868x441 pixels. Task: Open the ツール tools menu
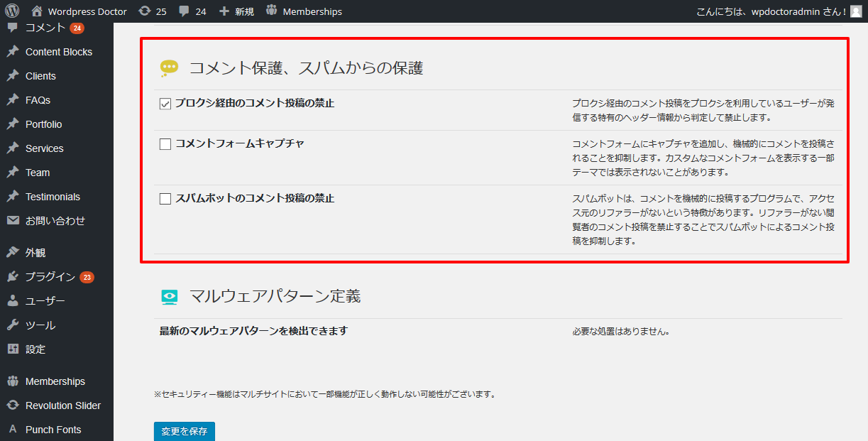pos(40,325)
